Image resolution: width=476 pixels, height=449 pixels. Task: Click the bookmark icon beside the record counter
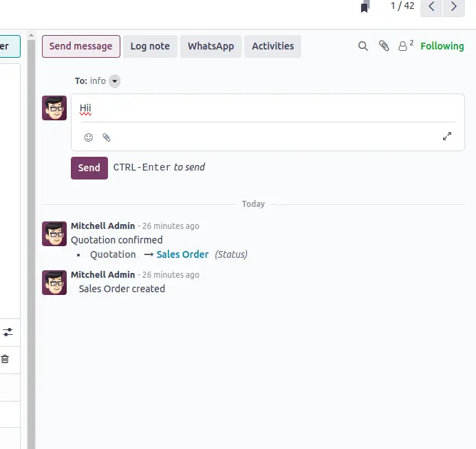tap(365, 6)
